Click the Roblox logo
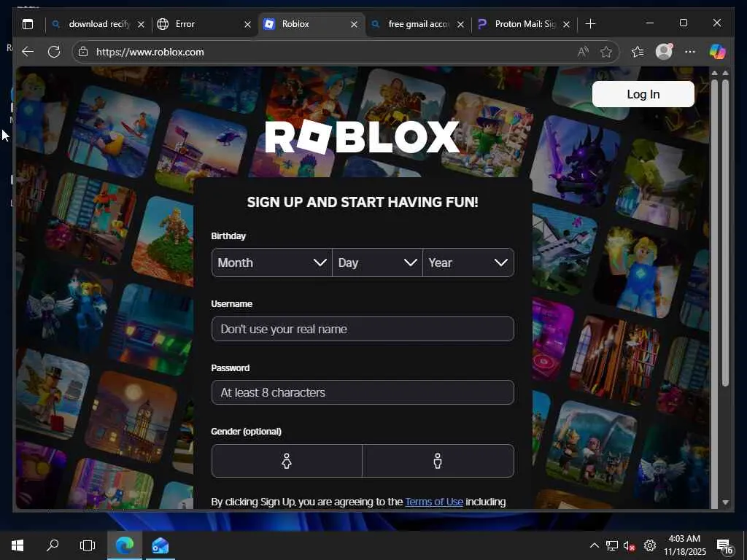The width and height of the screenshot is (747, 560). (x=363, y=137)
